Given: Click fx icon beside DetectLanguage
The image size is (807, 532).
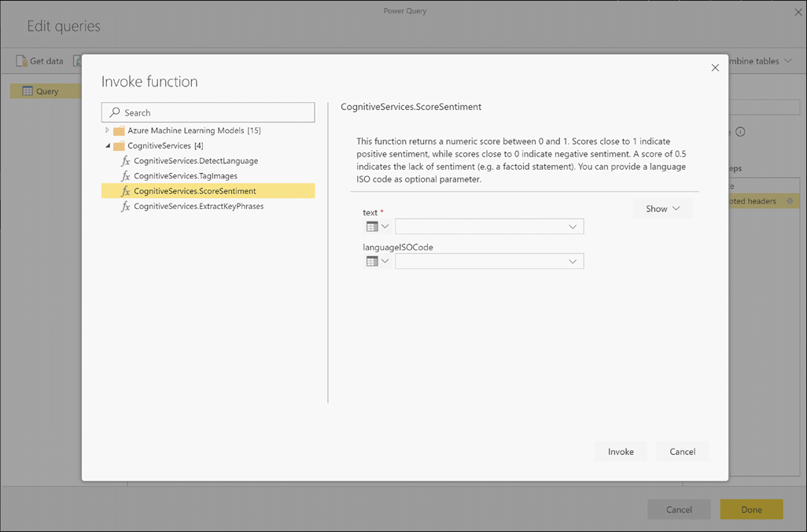Looking at the screenshot, I should coord(126,161).
